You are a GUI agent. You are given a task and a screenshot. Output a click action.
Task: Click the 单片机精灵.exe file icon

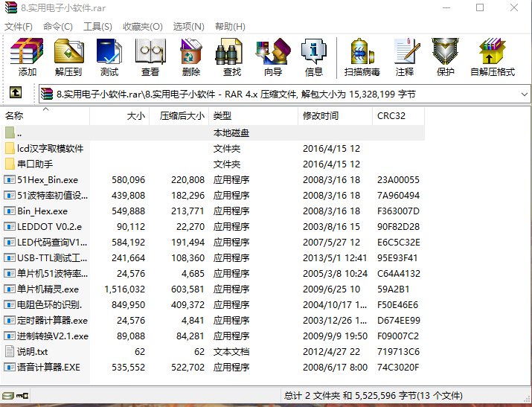pyautogui.click(x=10, y=289)
